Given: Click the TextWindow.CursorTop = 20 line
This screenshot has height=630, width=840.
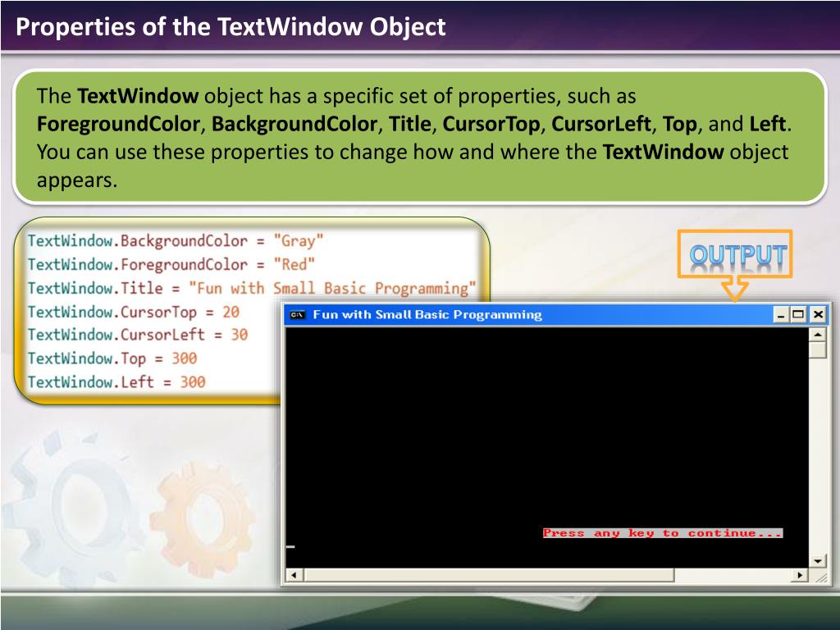Looking at the screenshot, I should pos(134,312).
